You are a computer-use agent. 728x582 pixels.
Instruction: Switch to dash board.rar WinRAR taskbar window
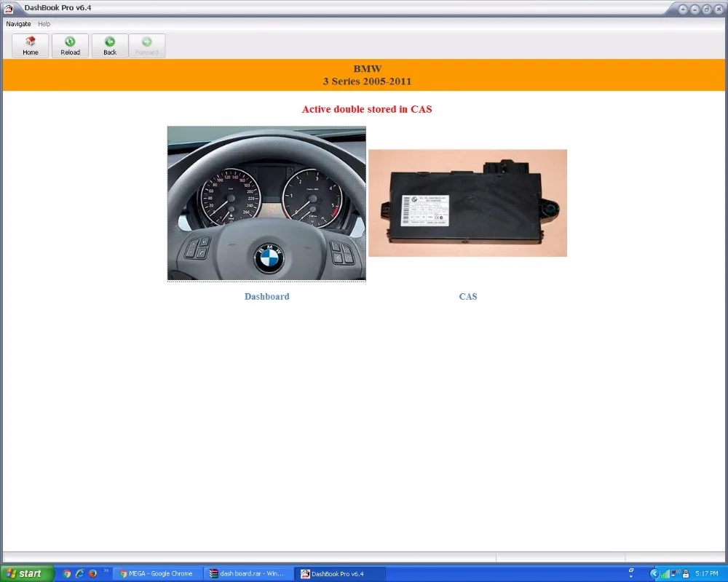point(248,573)
